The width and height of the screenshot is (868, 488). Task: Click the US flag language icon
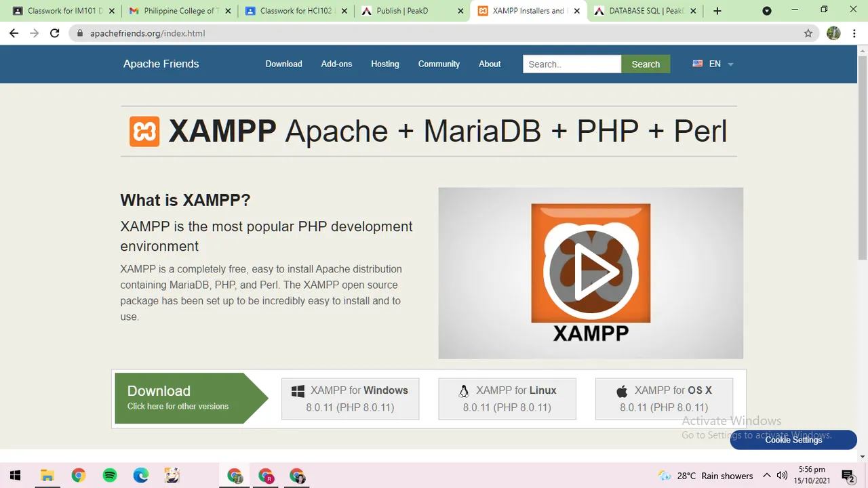point(697,64)
